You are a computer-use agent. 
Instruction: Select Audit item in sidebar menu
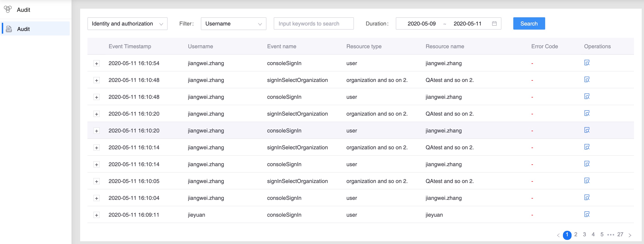coord(36,29)
